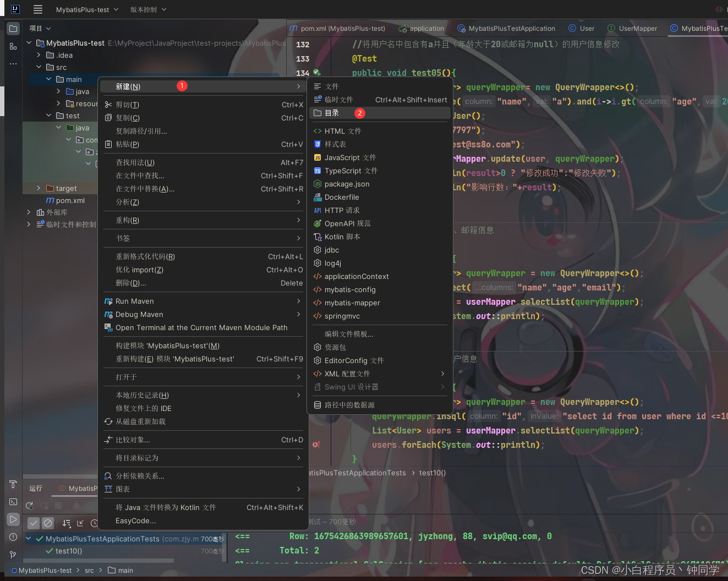Screen dimensions: 728x581
Task: Expand the 外部库 node
Action: click(x=29, y=212)
